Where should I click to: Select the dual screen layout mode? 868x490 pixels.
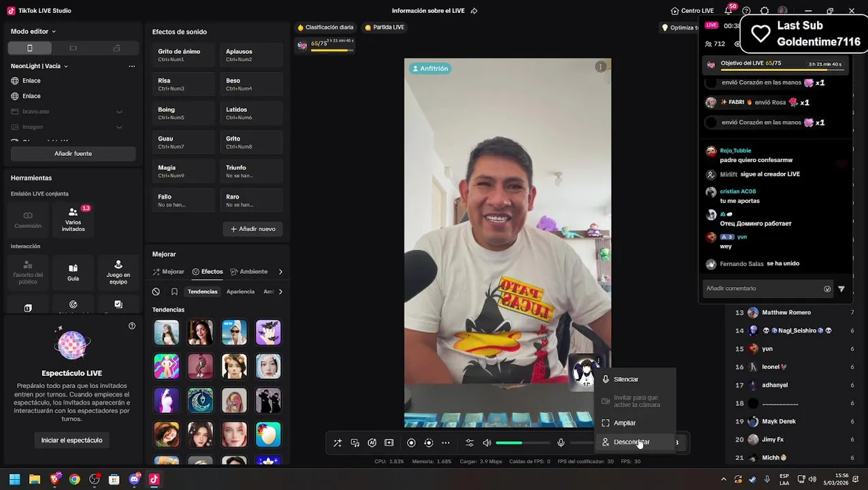pos(116,48)
